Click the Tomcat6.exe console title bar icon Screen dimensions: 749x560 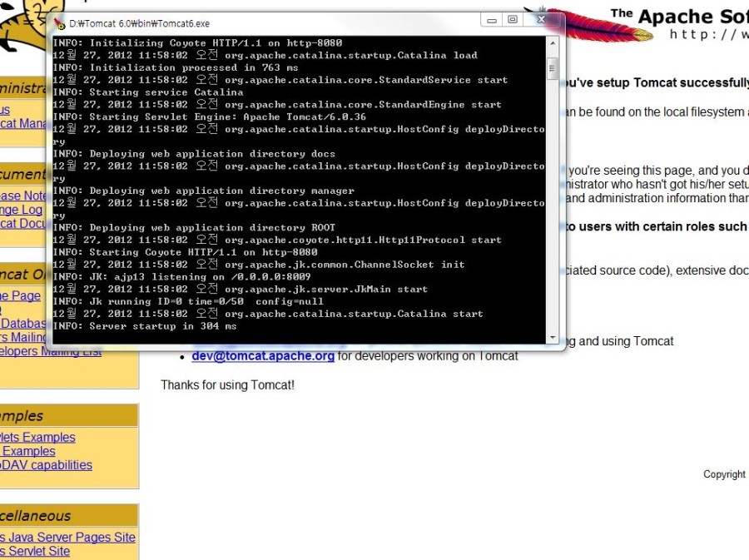(60, 23)
